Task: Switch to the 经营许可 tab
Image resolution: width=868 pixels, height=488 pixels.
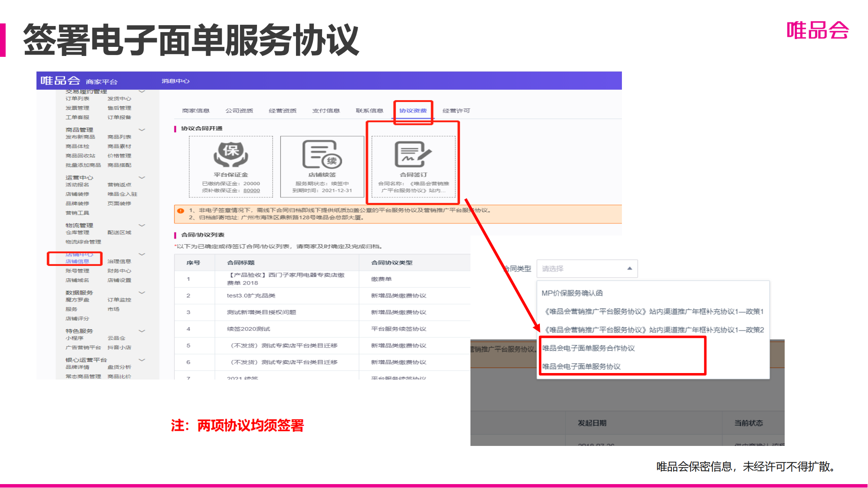Action: click(456, 111)
